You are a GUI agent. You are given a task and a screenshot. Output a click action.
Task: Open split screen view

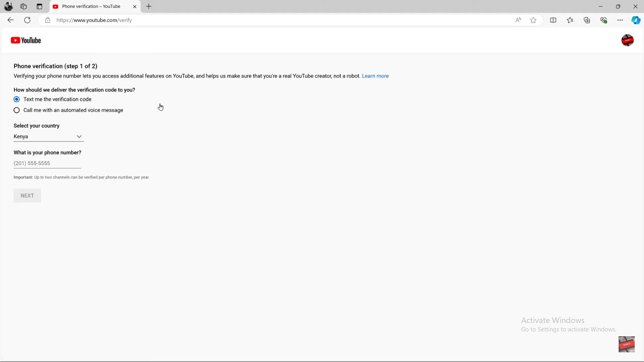click(553, 20)
